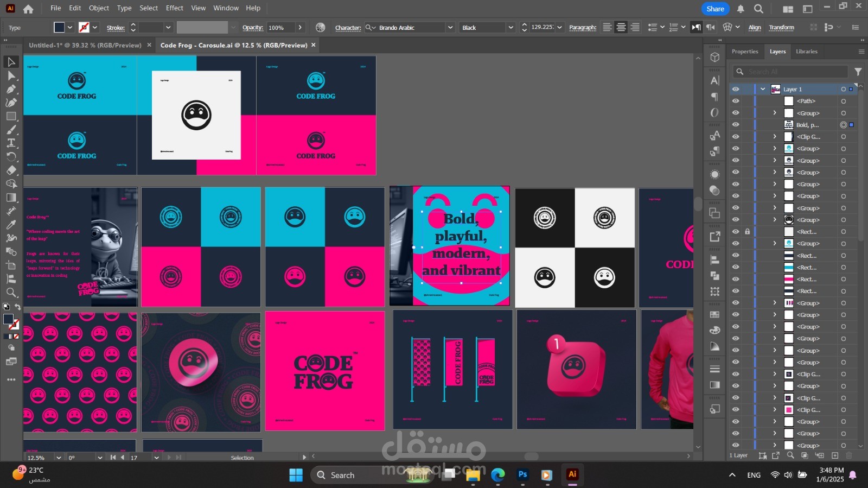Open the Effect menu
Viewport: 868px width, 488px height.
tap(174, 8)
